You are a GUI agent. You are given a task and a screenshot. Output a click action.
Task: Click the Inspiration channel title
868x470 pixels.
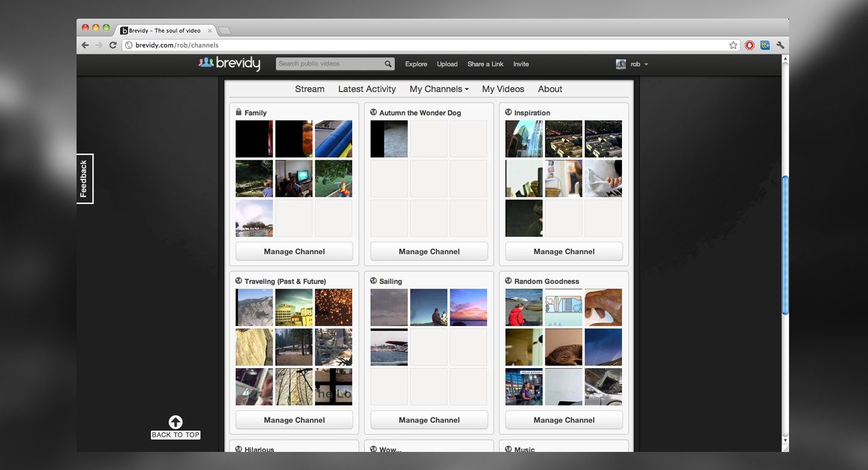click(532, 113)
